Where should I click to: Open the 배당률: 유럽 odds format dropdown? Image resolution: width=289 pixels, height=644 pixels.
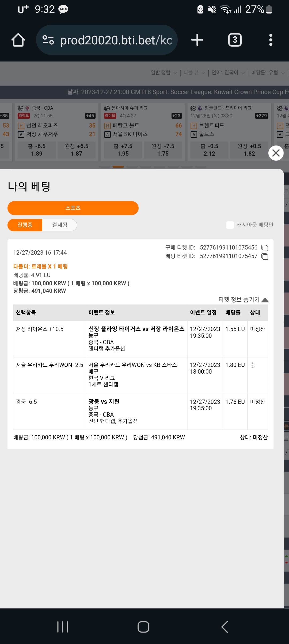coord(268,72)
